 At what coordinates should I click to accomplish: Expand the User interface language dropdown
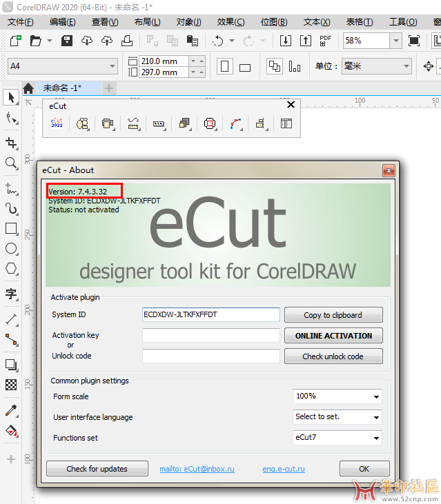(376, 417)
